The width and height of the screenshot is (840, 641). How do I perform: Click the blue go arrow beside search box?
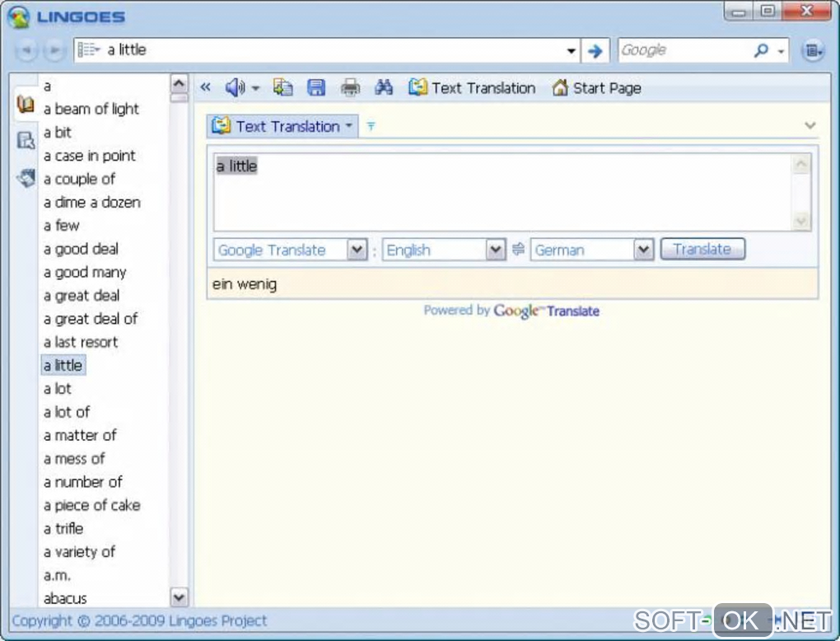595,51
